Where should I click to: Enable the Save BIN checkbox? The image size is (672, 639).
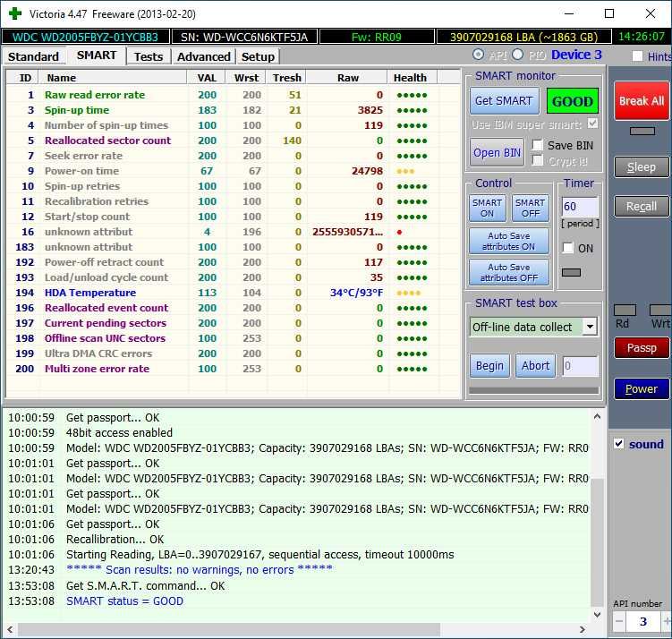pos(537,145)
